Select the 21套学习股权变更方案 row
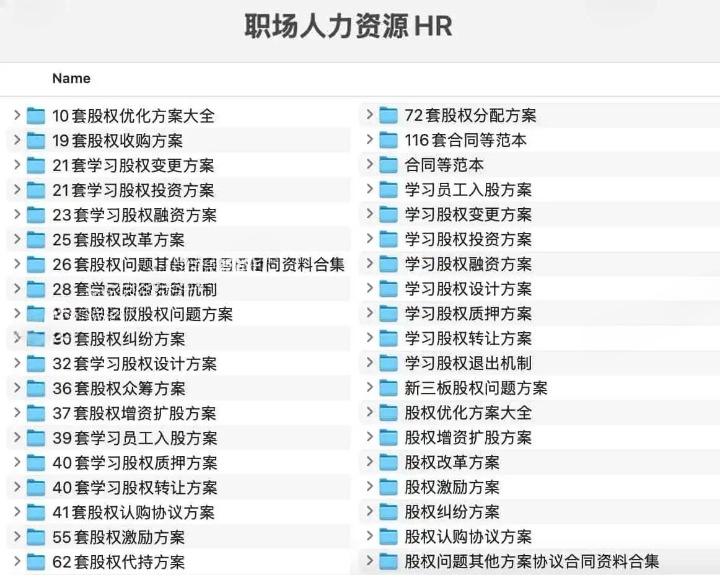Image resolution: width=720 pixels, height=575 pixels. click(x=133, y=165)
